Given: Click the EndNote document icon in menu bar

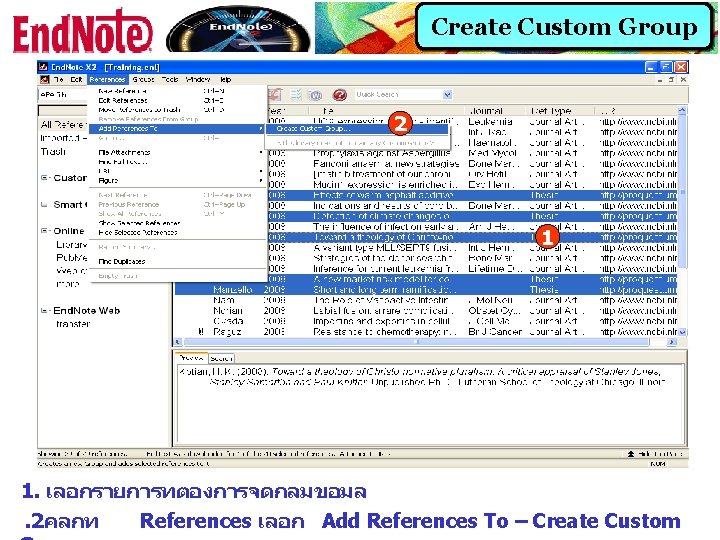Looking at the screenshot, I should tap(45, 79).
